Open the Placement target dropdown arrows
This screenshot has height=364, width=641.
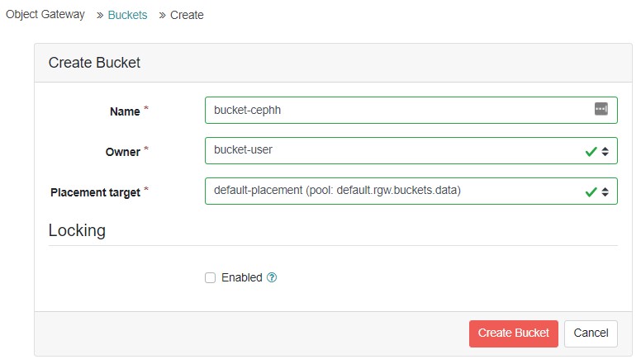pos(605,191)
